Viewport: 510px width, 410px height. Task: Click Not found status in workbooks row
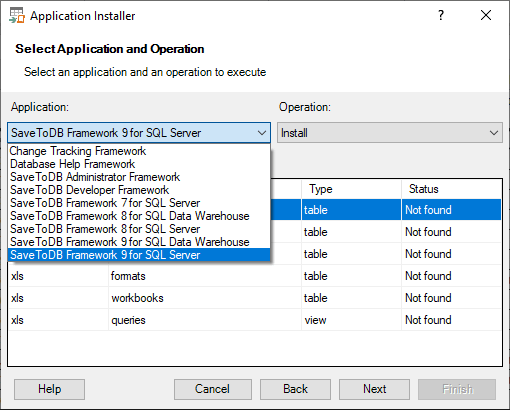451,298
